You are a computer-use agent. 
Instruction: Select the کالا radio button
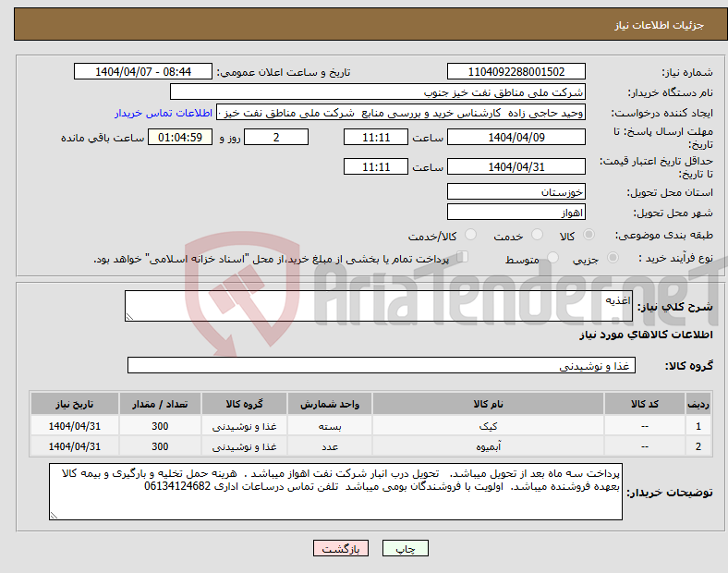click(588, 235)
